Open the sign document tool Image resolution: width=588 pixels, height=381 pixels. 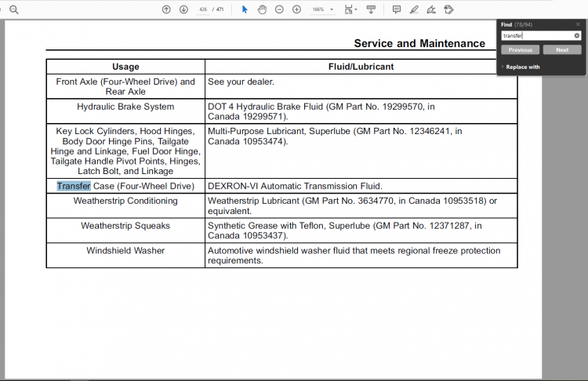click(x=431, y=9)
